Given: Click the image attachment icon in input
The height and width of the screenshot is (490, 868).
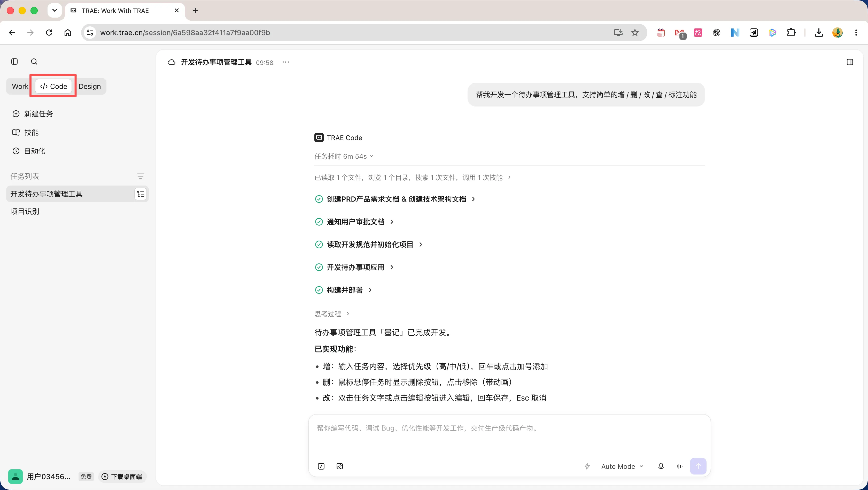Looking at the screenshot, I should coord(340,466).
